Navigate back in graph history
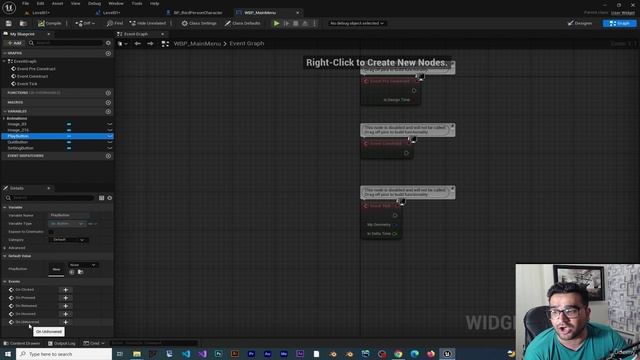The width and height of the screenshot is (640, 360). click(138, 43)
